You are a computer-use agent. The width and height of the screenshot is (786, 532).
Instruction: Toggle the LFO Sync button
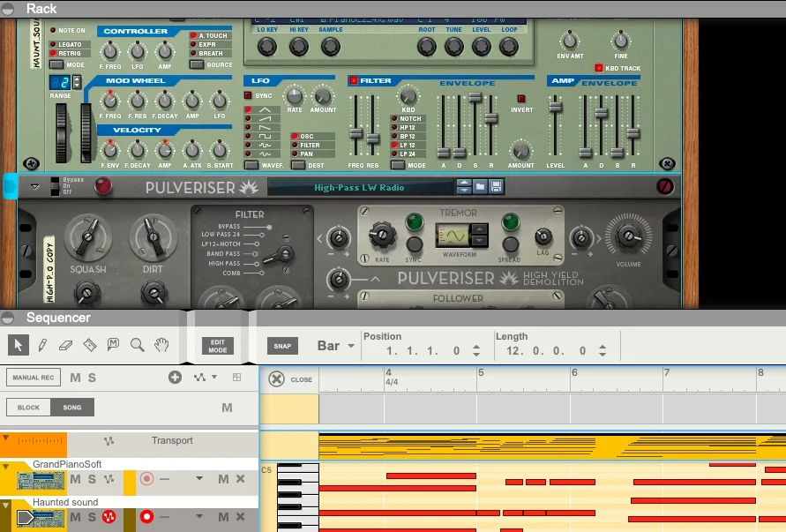pyautogui.click(x=248, y=95)
